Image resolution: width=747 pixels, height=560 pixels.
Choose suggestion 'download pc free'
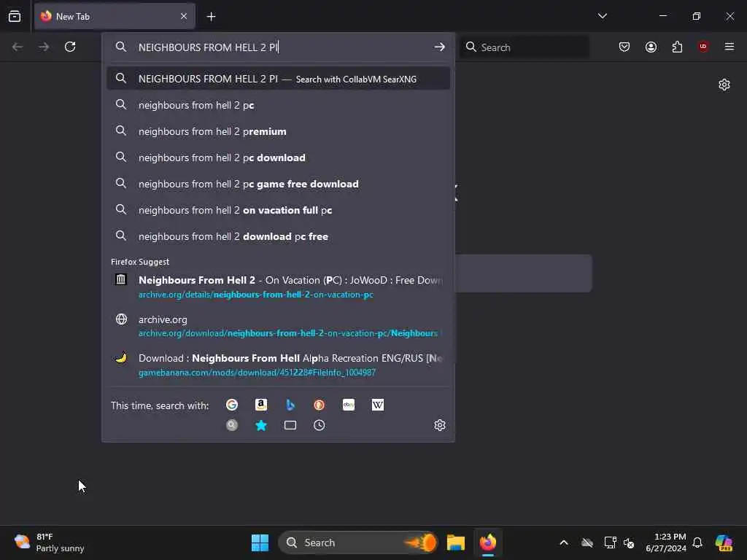(278, 236)
